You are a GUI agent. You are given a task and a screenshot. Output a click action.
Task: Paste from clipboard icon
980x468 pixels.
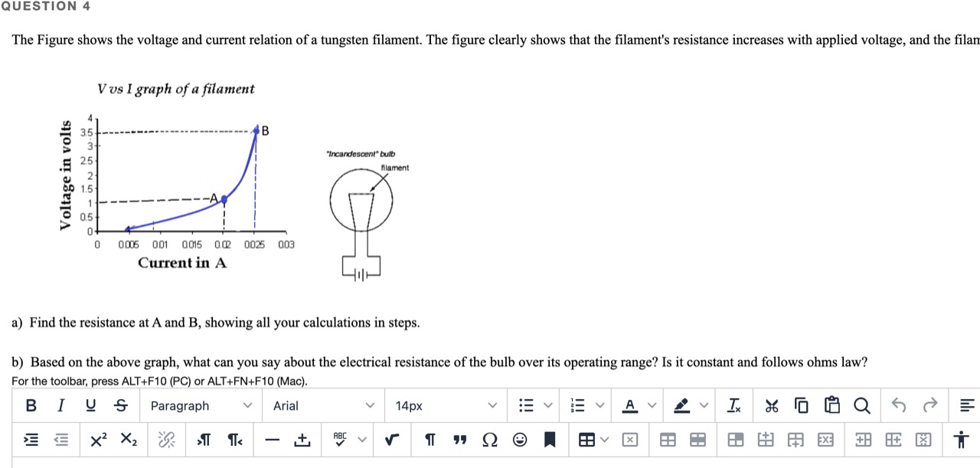(x=831, y=405)
